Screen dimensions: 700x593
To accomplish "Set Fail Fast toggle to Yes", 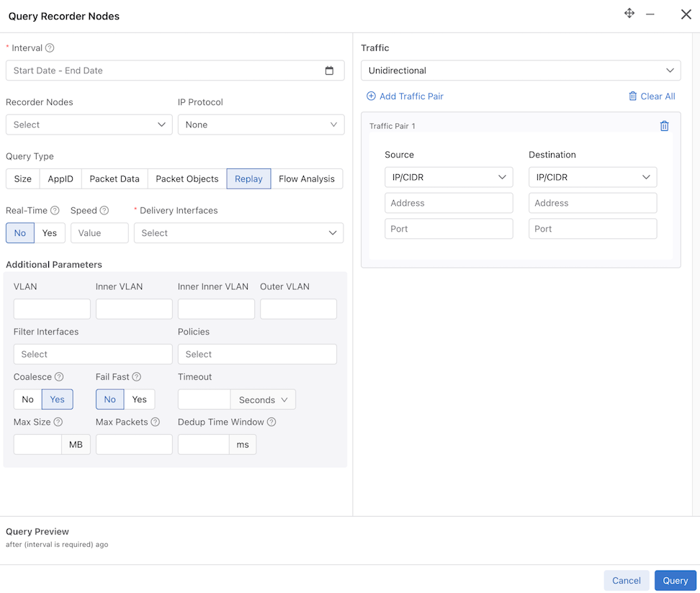I will click(x=139, y=399).
